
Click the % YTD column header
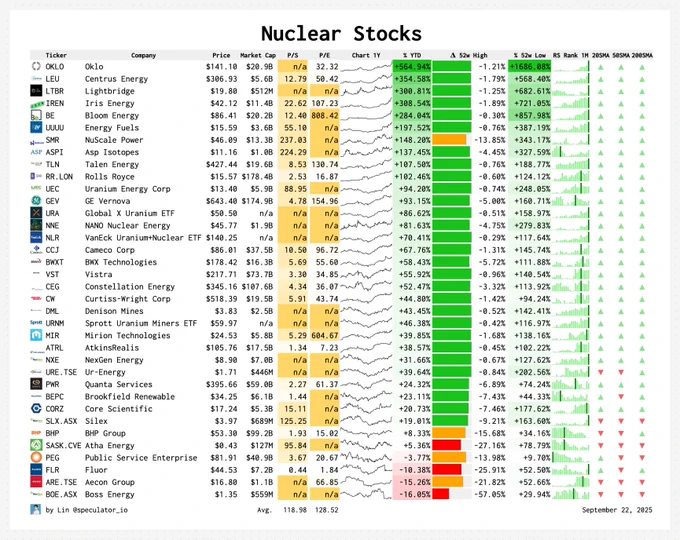point(412,55)
